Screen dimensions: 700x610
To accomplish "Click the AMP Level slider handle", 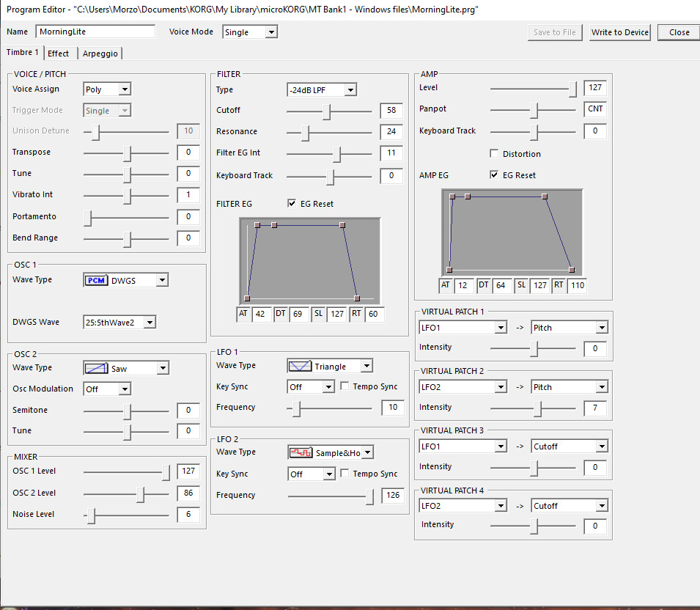I will [x=572, y=89].
